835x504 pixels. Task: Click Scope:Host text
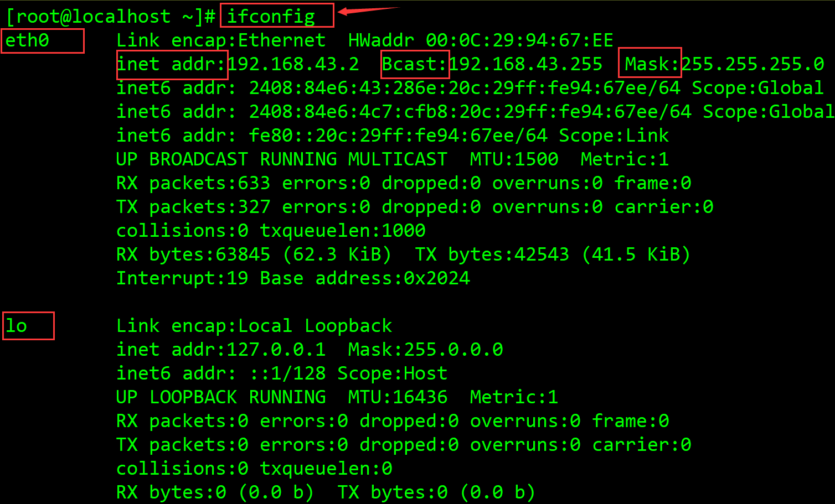point(393,373)
